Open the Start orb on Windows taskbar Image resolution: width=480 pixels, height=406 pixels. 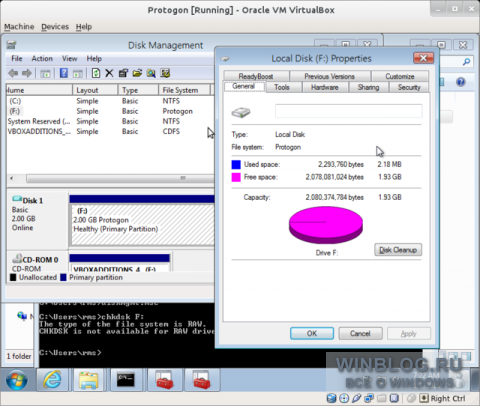coord(17,380)
